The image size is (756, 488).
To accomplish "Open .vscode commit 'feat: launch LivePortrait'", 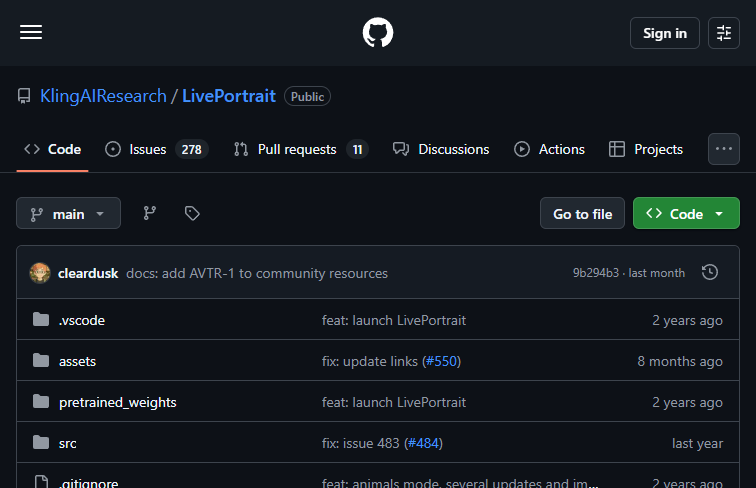I will (394, 320).
